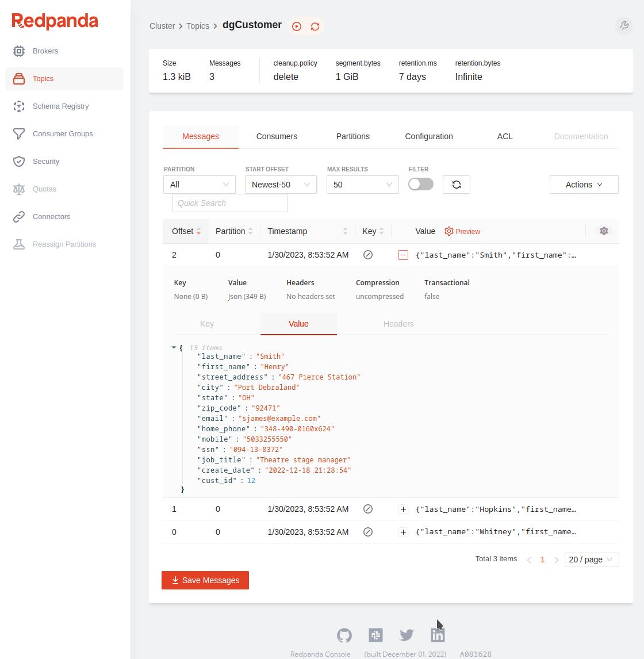Sort by Timestamp column arrows
The height and width of the screenshot is (659, 644).
point(345,231)
